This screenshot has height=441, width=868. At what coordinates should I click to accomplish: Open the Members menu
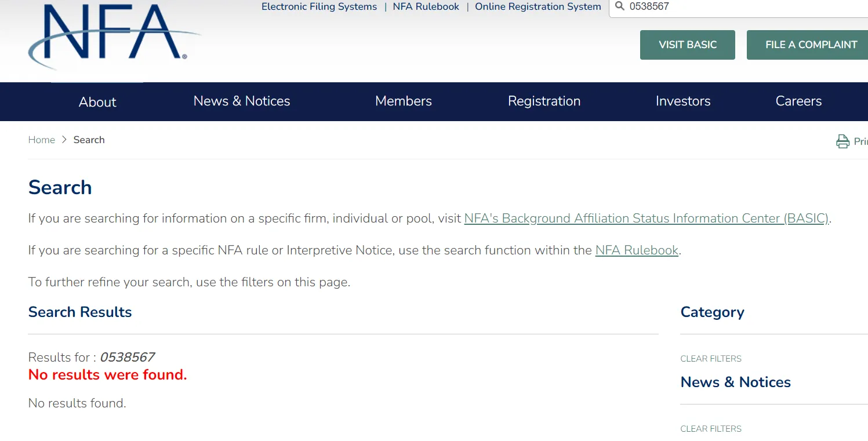coord(404,101)
